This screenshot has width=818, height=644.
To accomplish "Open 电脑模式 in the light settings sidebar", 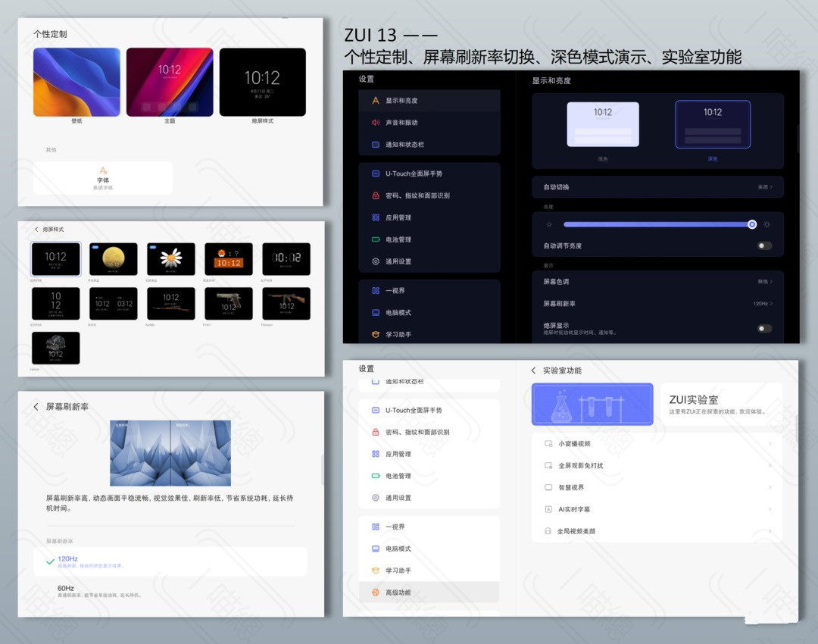I will pyautogui.click(x=429, y=549).
